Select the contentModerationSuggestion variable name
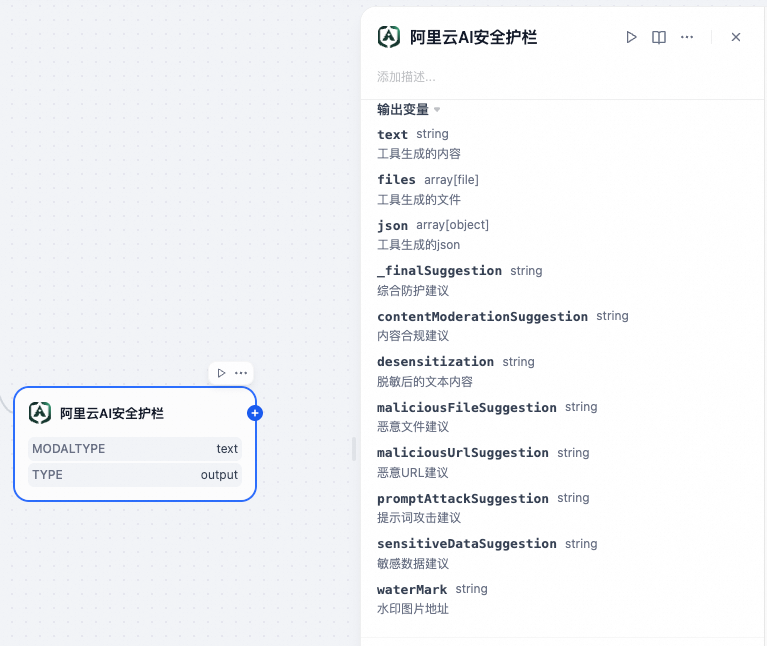 coord(482,316)
